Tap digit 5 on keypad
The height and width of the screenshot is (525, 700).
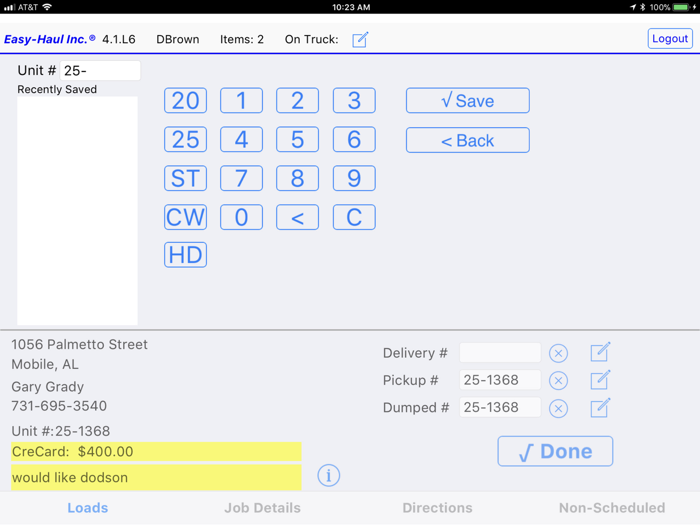coord(297,139)
